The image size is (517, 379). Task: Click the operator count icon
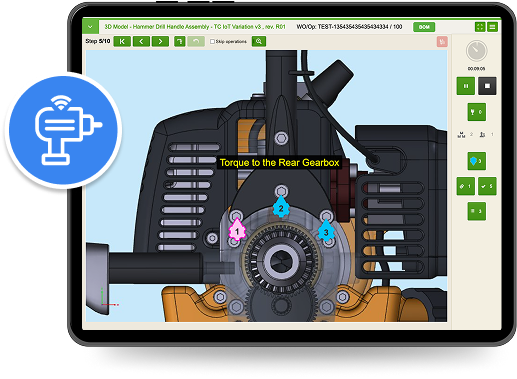482,135
